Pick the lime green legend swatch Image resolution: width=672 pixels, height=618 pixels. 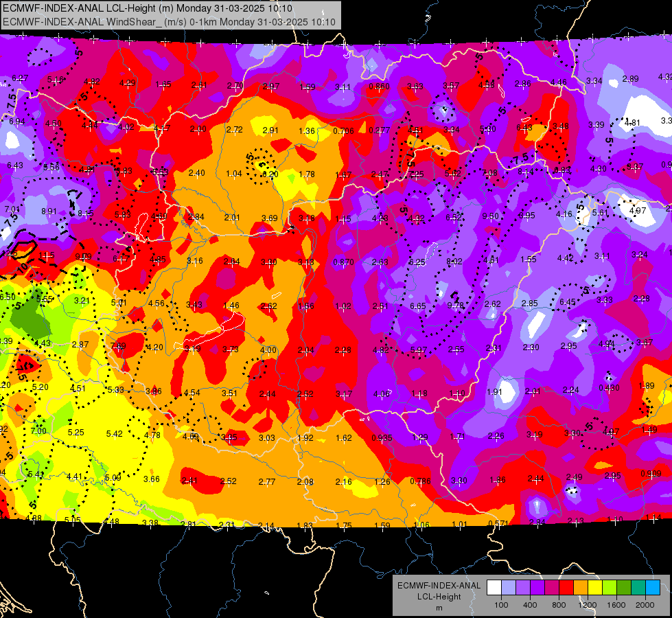[x=610, y=587]
